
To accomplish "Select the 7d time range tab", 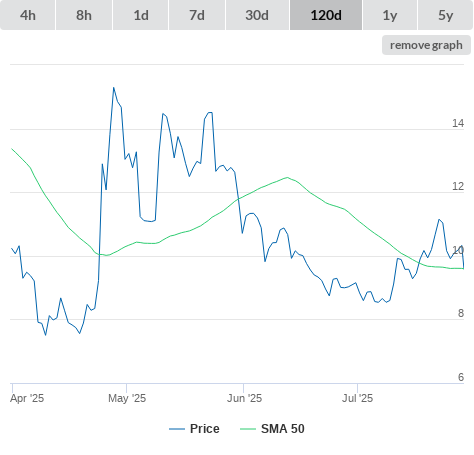I will point(197,15).
